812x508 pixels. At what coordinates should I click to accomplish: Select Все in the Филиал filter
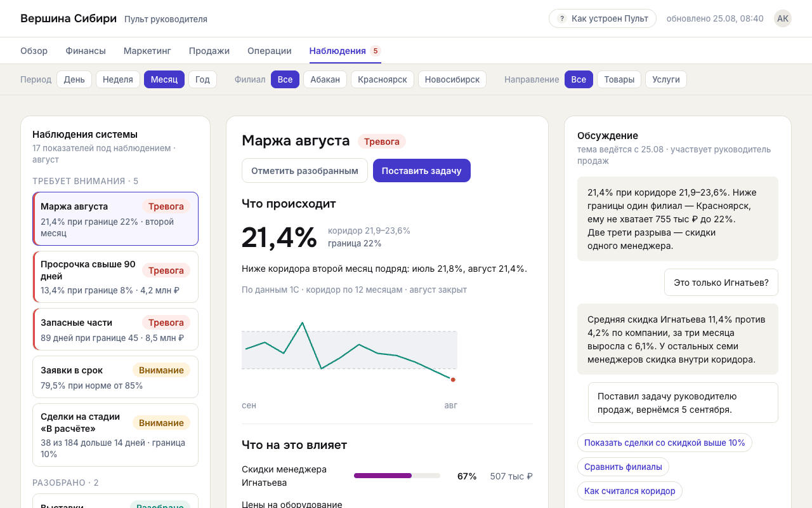[285, 79]
